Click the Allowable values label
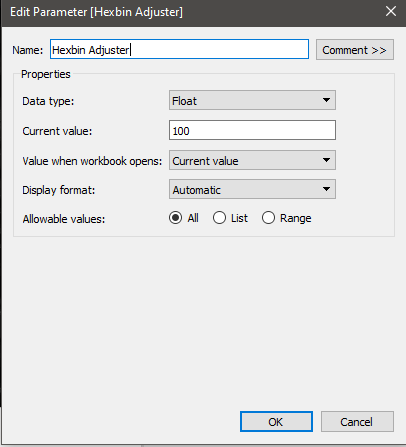 [64, 219]
